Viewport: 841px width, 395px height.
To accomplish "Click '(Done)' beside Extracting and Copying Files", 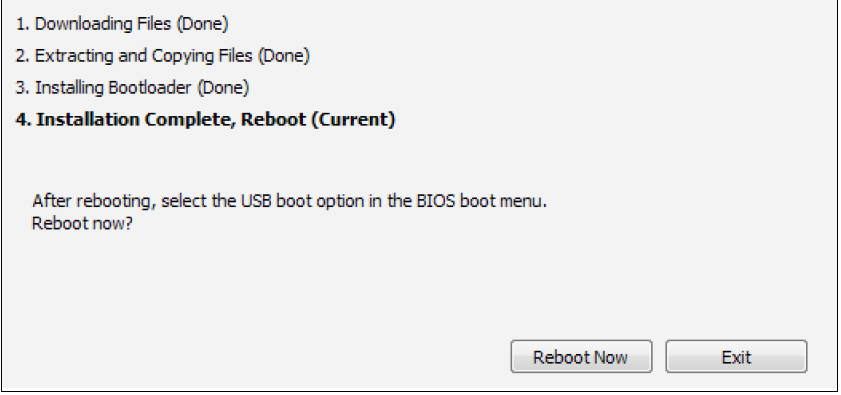I will click(284, 55).
